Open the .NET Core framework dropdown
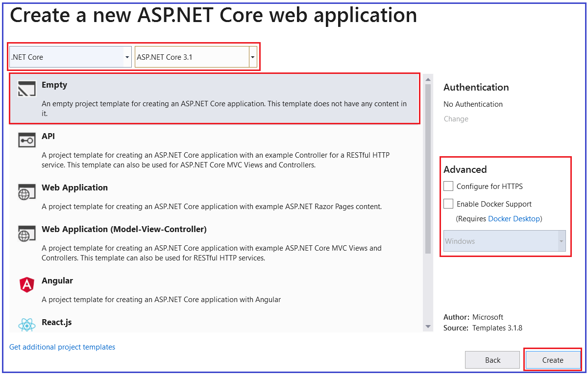Viewport: 588px width, 375px height. pyautogui.click(x=71, y=57)
